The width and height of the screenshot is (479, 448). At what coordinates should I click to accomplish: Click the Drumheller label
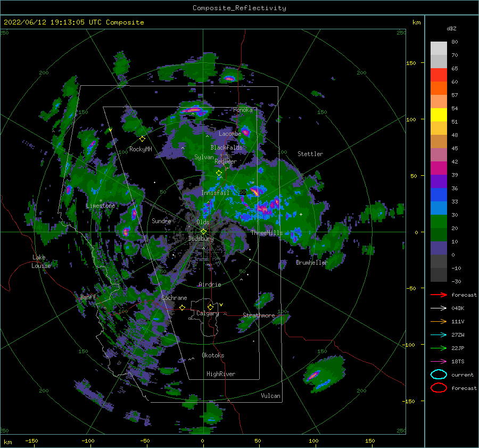tap(311, 263)
